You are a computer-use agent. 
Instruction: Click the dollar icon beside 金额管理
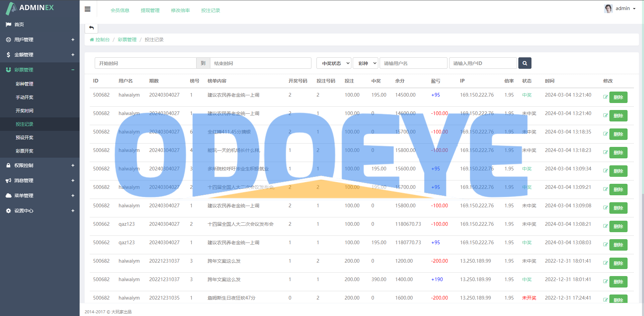click(x=8, y=55)
